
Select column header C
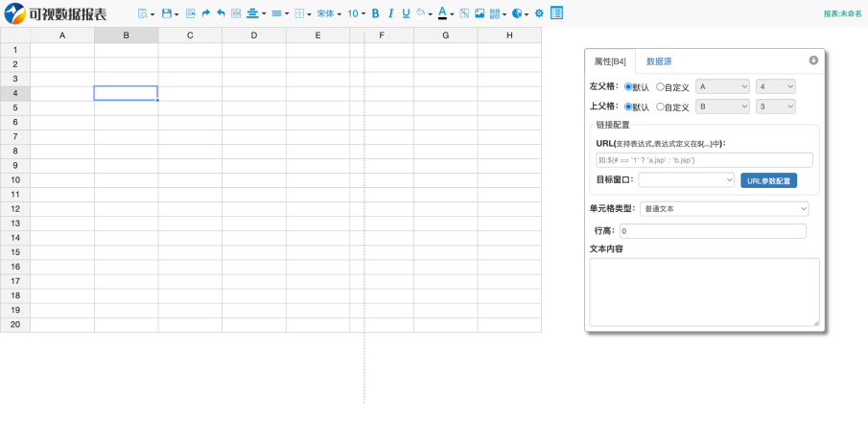[190, 35]
